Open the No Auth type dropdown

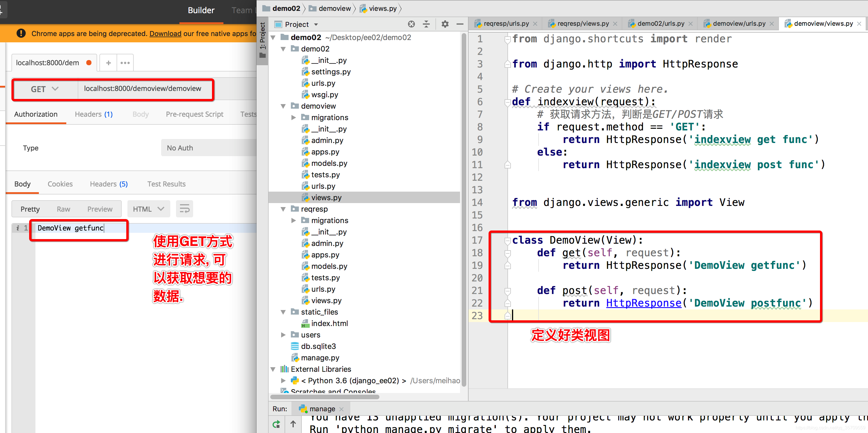(209, 148)
